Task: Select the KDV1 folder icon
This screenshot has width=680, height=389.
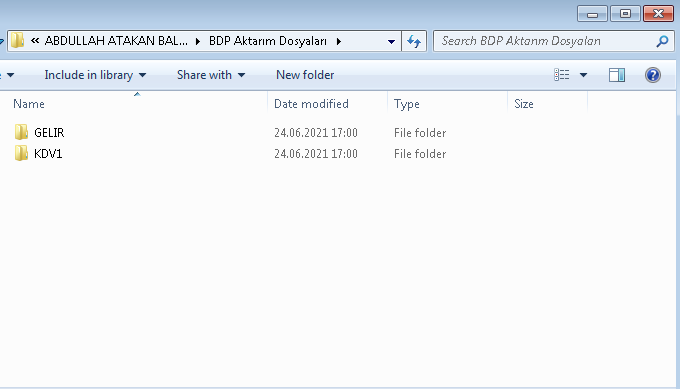Action: click(21, 153)
